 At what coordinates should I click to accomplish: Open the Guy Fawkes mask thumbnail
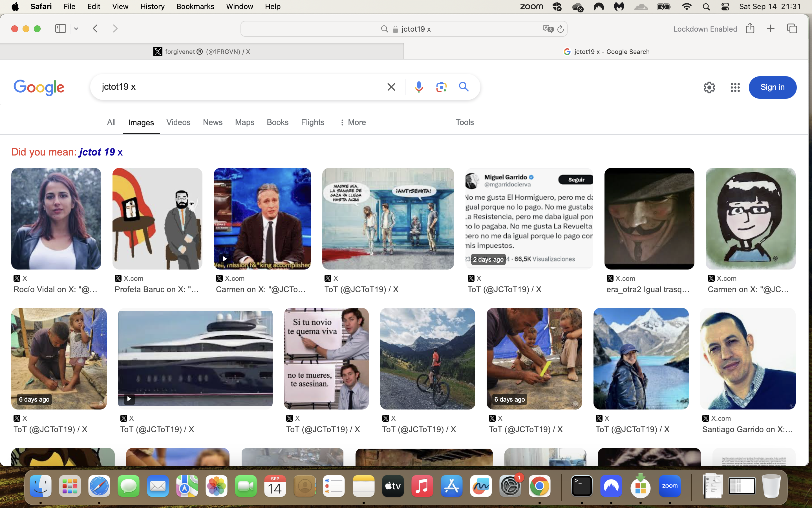point(649,219)
